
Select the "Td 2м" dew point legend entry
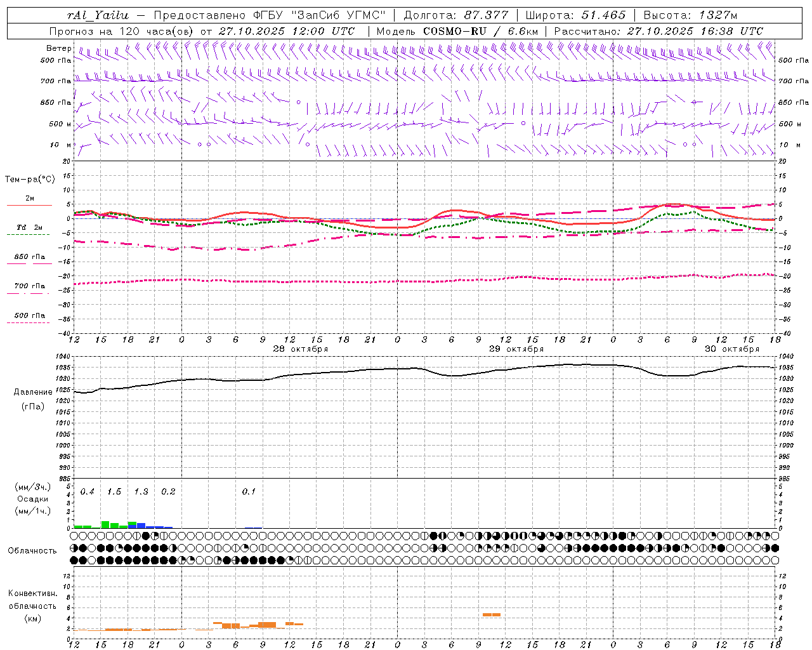coord(30,227)
